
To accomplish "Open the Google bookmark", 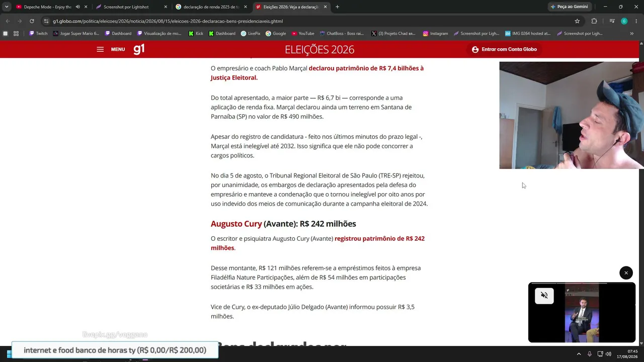I will click(276, 34).
